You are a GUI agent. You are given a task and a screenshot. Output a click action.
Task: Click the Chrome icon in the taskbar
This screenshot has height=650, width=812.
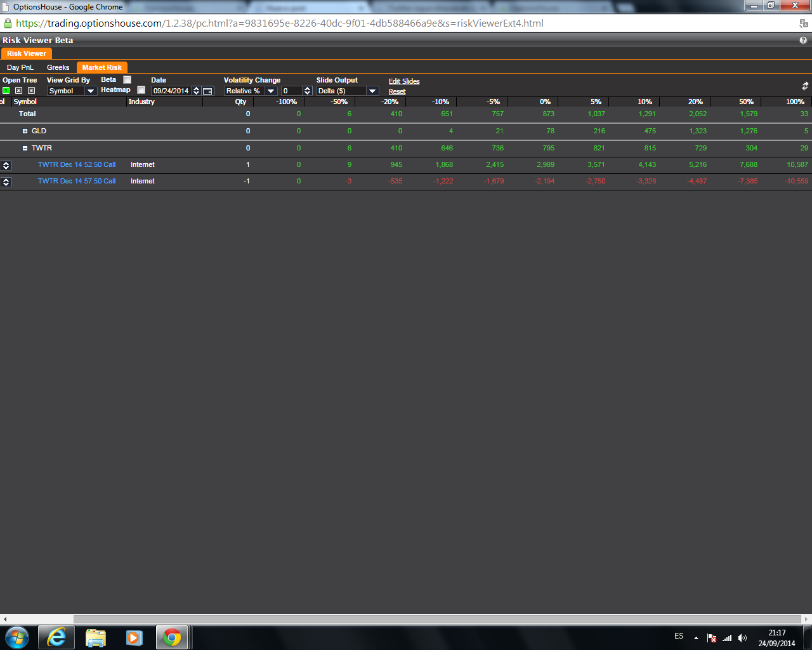[172, 637]
